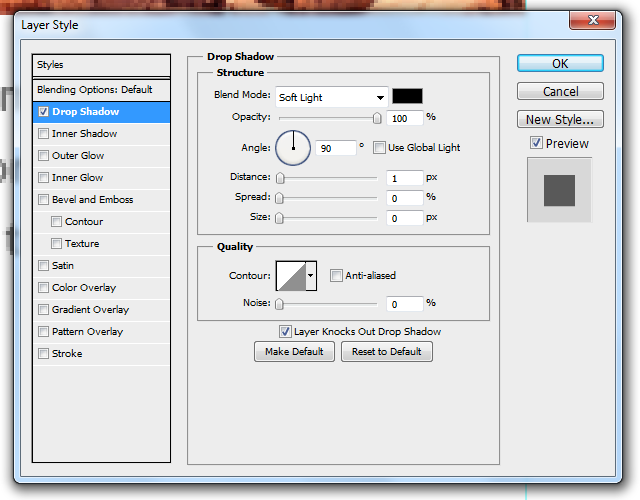This screenshot has height=500, width=640.
Task: Click the contour curve thumbnail
Action: pyautogui.click(x=291, y=276)
